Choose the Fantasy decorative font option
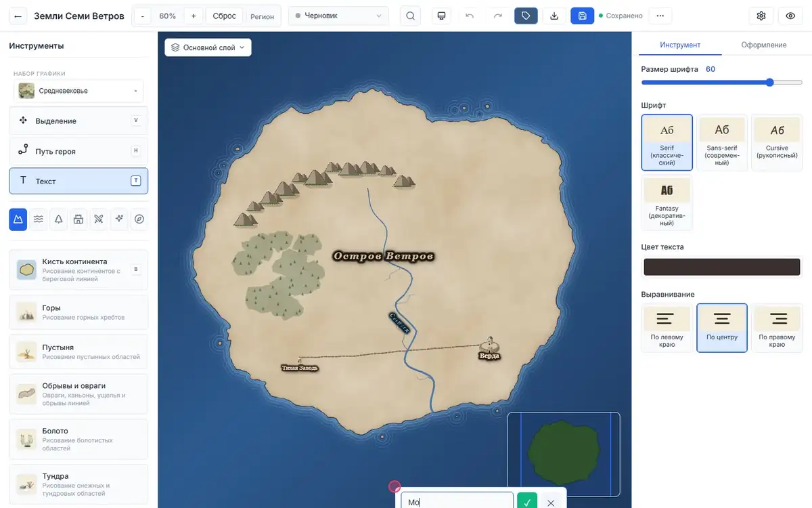 (667, 203)
